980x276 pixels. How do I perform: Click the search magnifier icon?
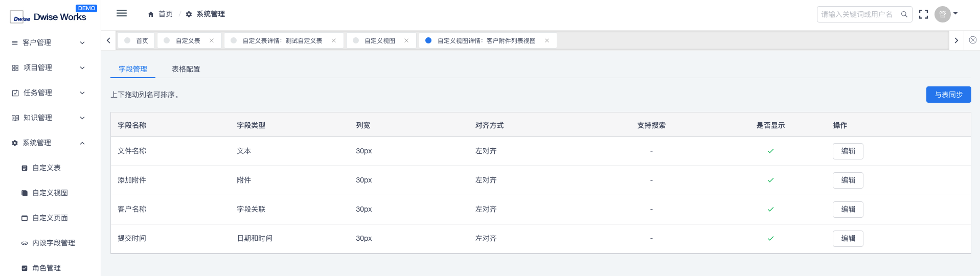coord(904,14)
